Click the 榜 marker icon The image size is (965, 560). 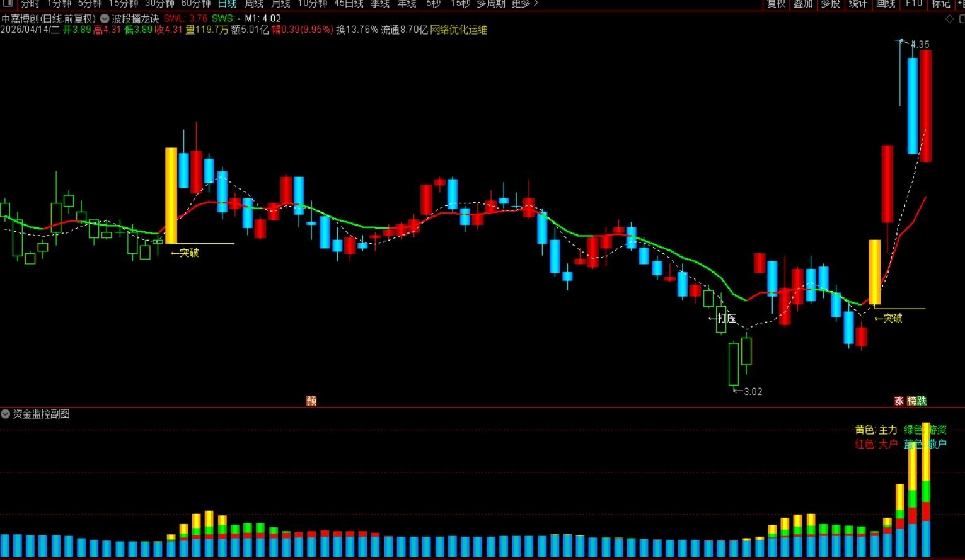(x=911, y=401)
